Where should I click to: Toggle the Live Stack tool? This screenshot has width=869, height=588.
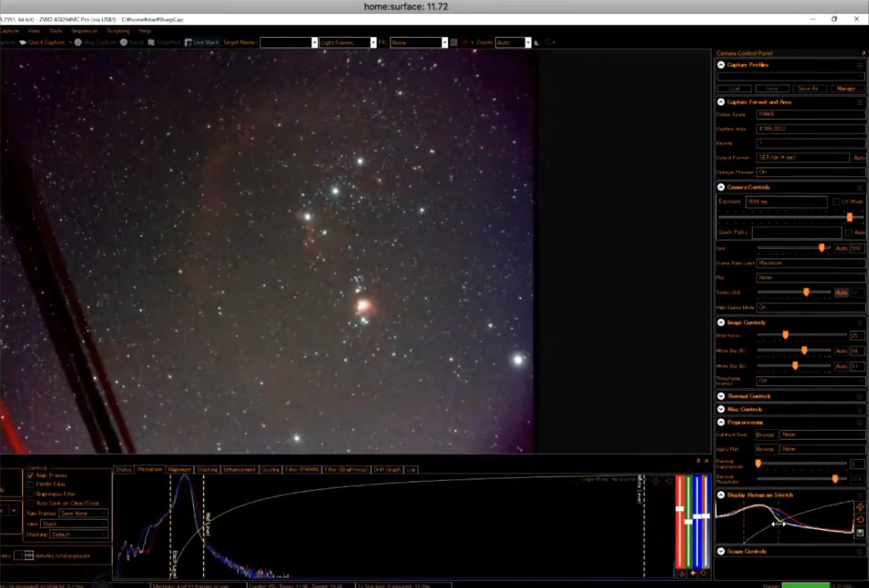(202, 42)
